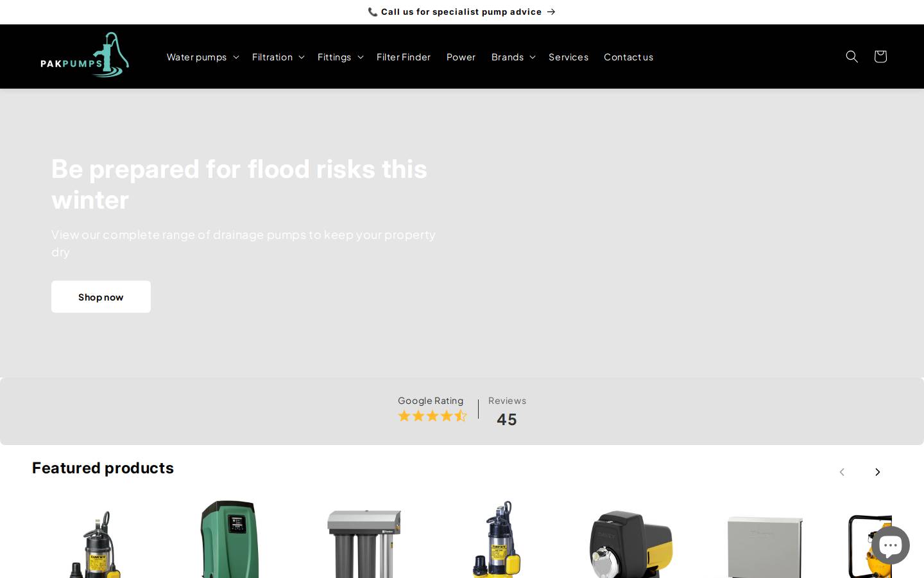
Task: Open the green pump product image
Action: point(230,539)
